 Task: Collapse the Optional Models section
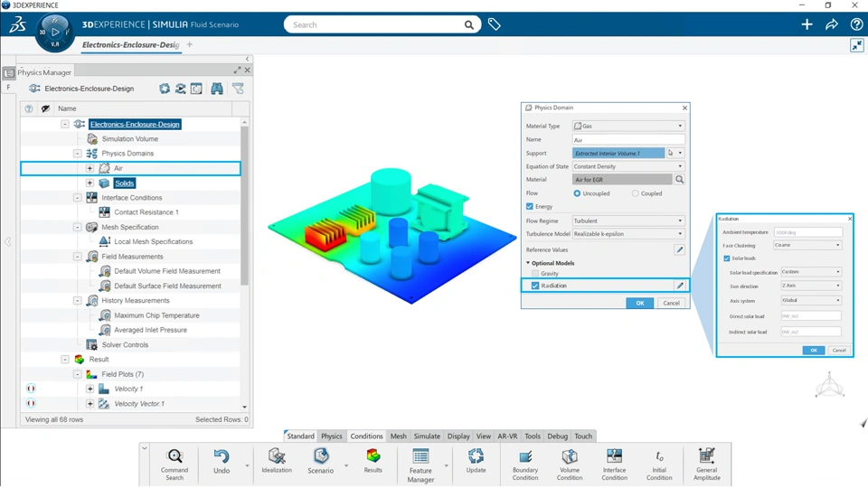(x=527, y=263)
